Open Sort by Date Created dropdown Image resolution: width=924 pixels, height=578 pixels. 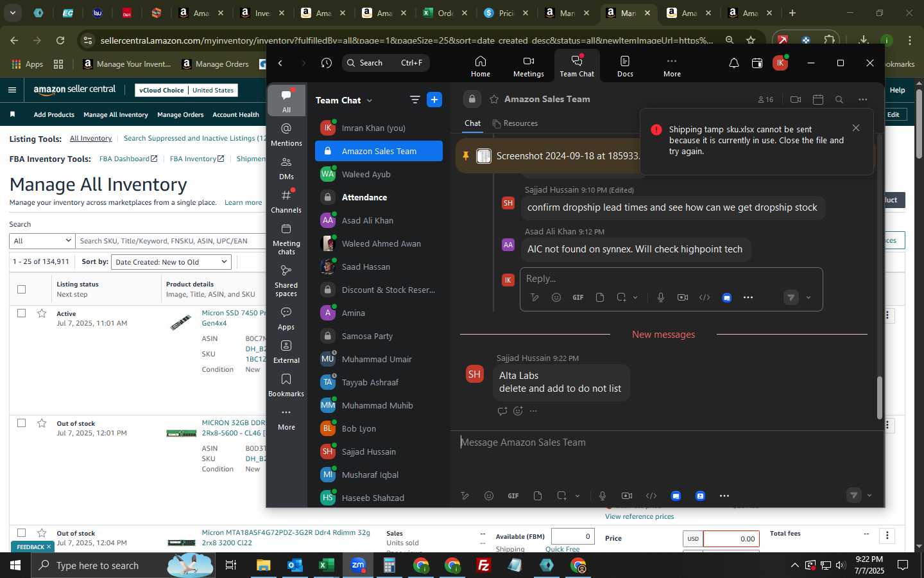[x=171, y=261]
